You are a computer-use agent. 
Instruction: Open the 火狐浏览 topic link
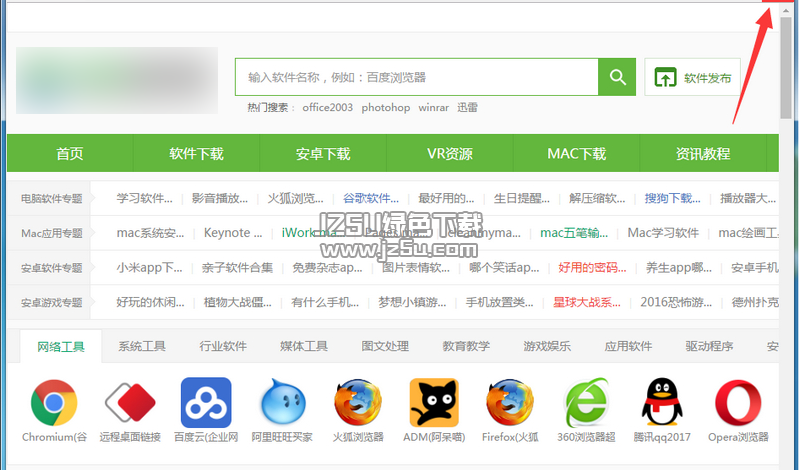(296, 198)
